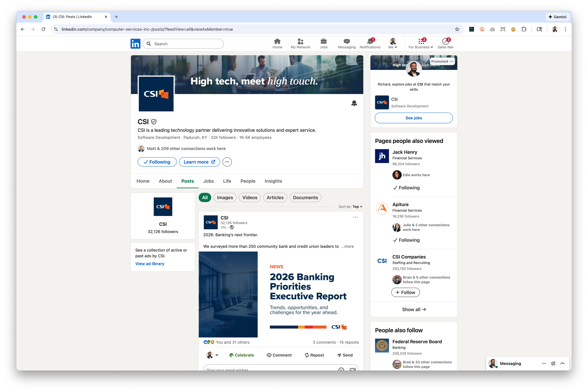This screenshot has height=392, width=588.
Task: Switch to the About tab
Action: (165, 181)
